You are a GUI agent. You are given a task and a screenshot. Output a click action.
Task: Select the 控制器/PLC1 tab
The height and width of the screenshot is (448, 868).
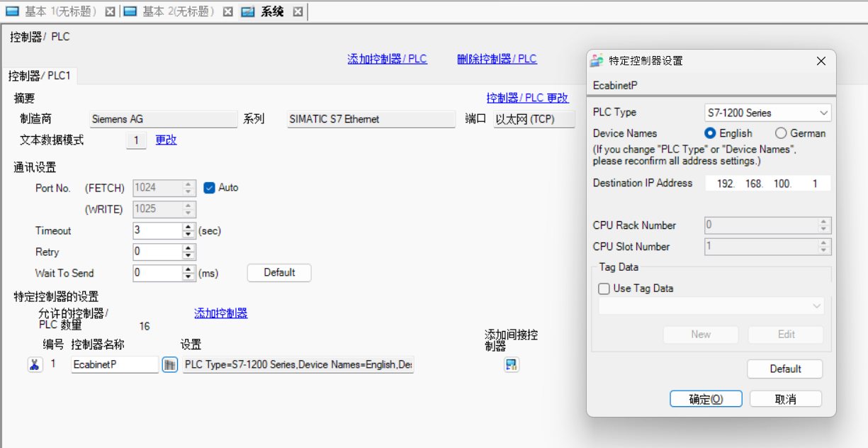40,75
